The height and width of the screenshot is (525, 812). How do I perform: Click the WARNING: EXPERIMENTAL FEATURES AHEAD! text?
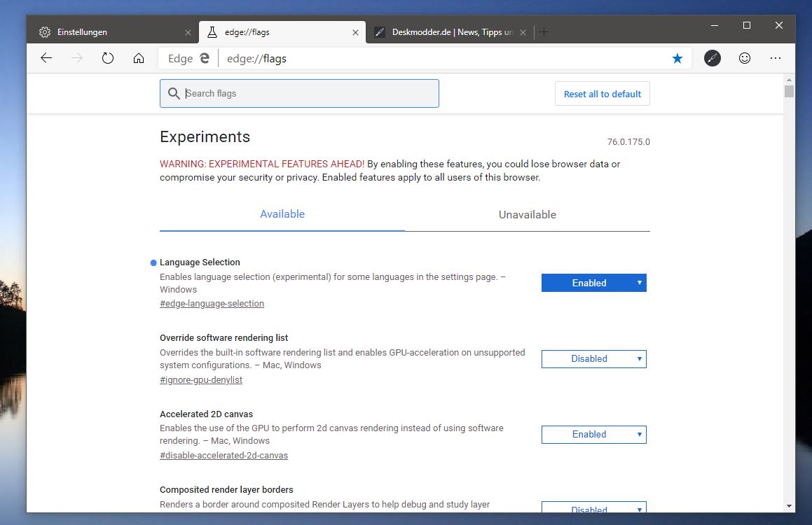(262, 164)
